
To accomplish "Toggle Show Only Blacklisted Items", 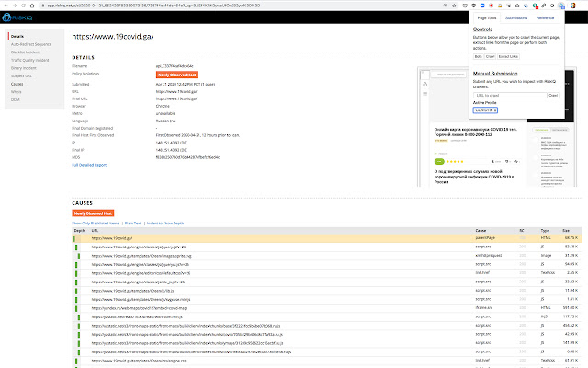I will click(x=96, y=223).
